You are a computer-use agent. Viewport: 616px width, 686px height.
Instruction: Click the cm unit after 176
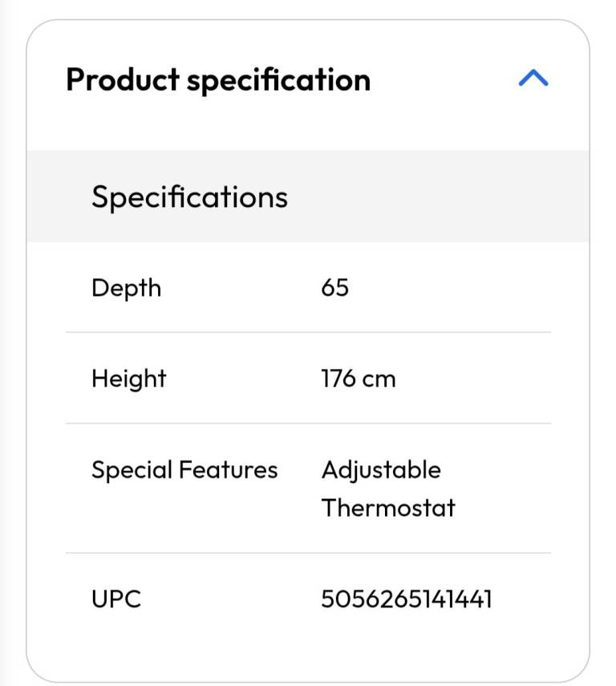point(379,380)
